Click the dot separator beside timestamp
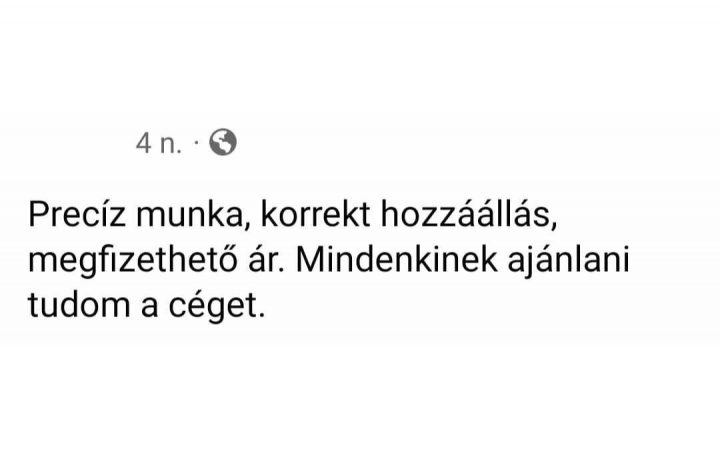This screenshot has width=720, height=463. (197, 145)
